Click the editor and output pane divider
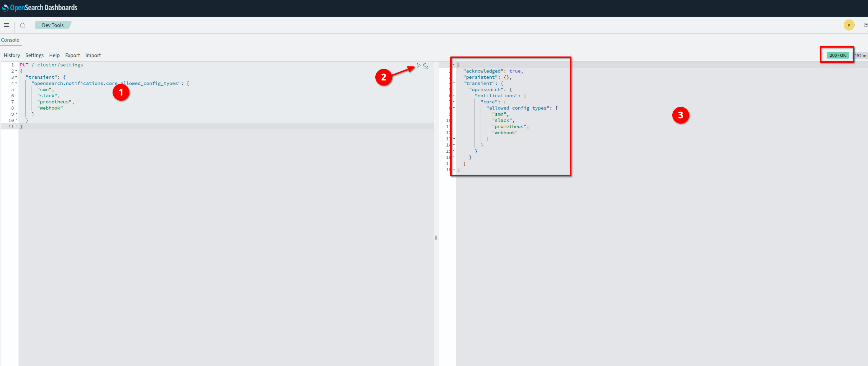Viewport: 868px width, 366px height. tap(436, 238)
